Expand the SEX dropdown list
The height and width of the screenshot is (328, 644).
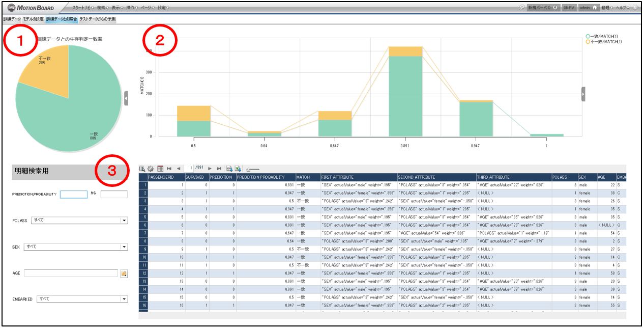pos(124,247)
